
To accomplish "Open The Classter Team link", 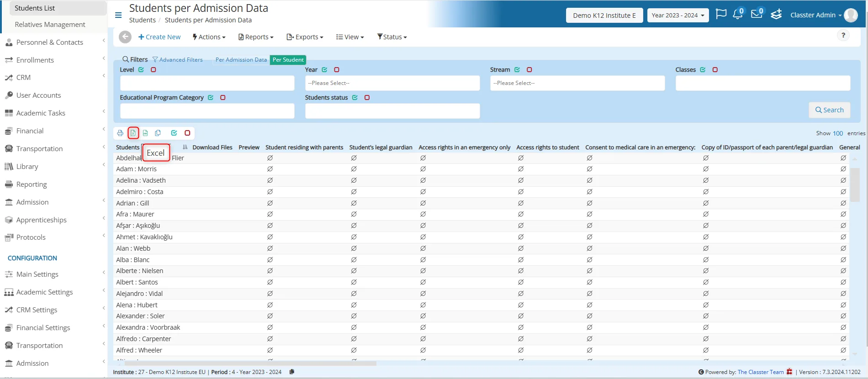I will coord(761,372).
